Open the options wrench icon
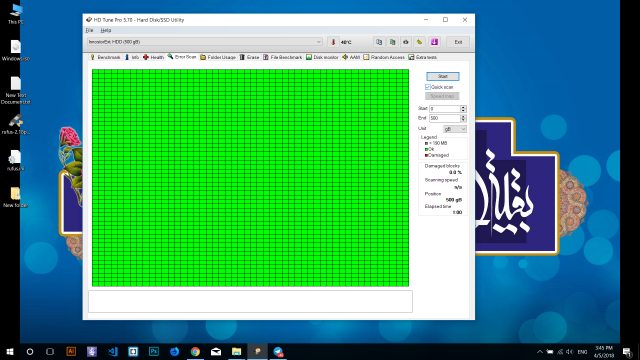 pos(419,42)
